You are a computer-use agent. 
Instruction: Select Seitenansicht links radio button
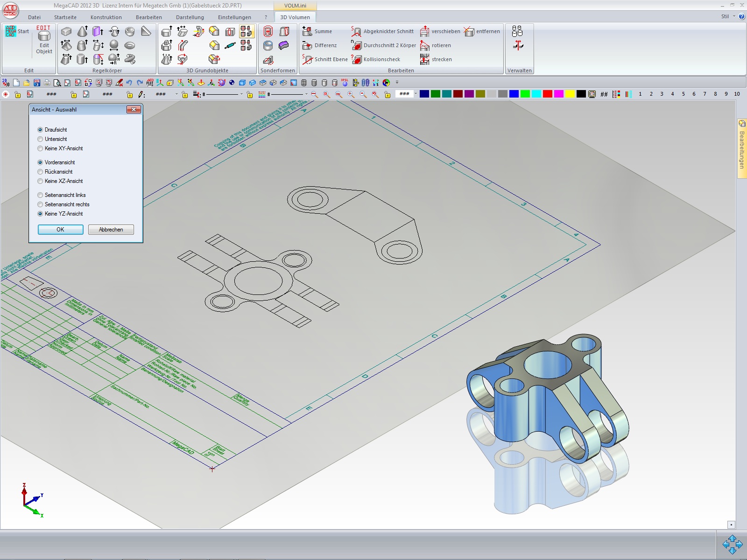click(40, 195)
